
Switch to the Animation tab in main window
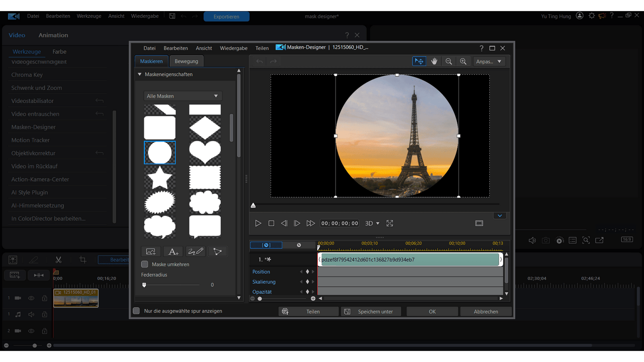(53, 35)
